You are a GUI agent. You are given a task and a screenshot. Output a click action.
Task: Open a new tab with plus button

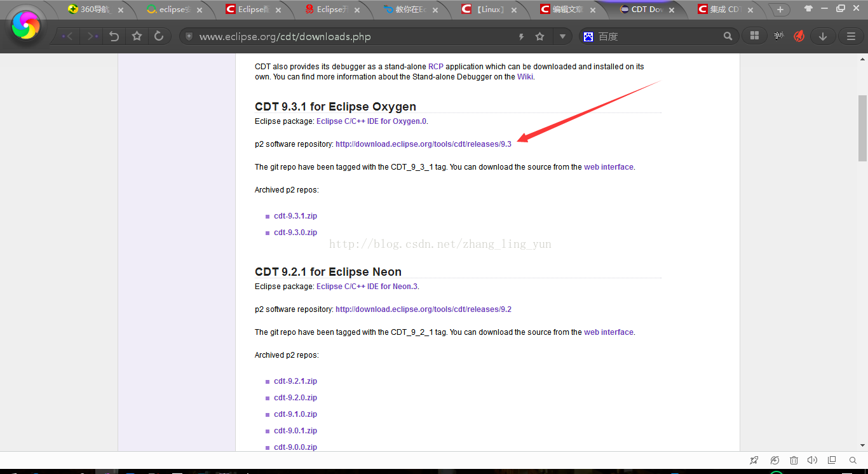[x=780, y=10]
